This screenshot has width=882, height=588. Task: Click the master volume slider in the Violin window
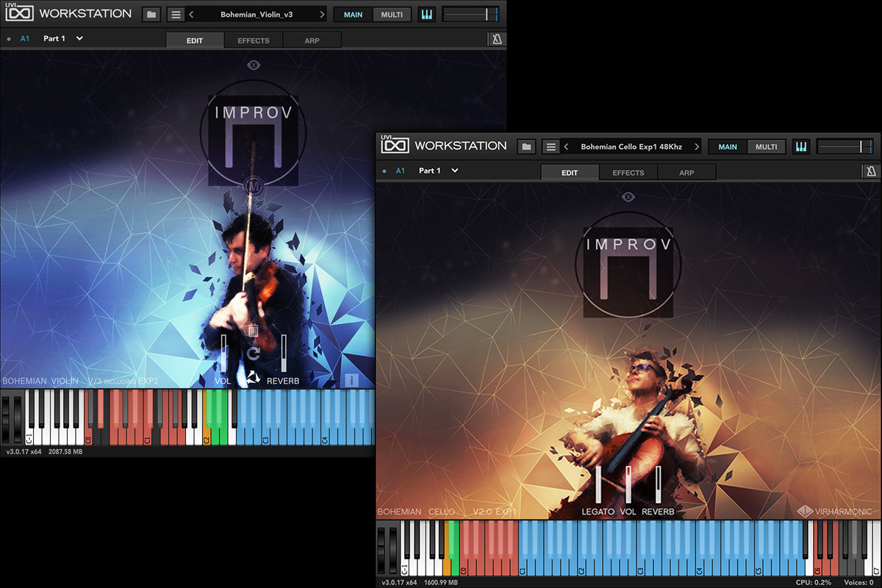(x=470, y=14)
